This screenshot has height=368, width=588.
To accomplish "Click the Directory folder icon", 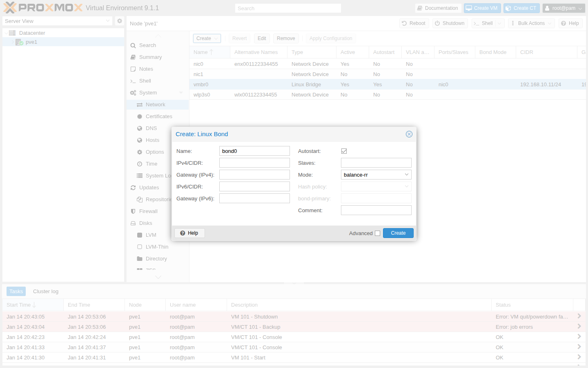I will 140,259.
